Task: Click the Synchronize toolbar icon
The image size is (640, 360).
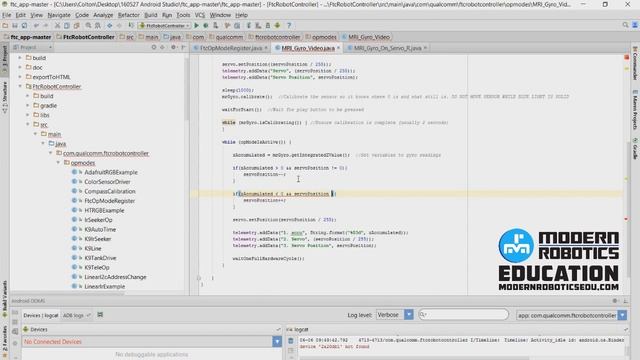Action: tap(24, 25)
